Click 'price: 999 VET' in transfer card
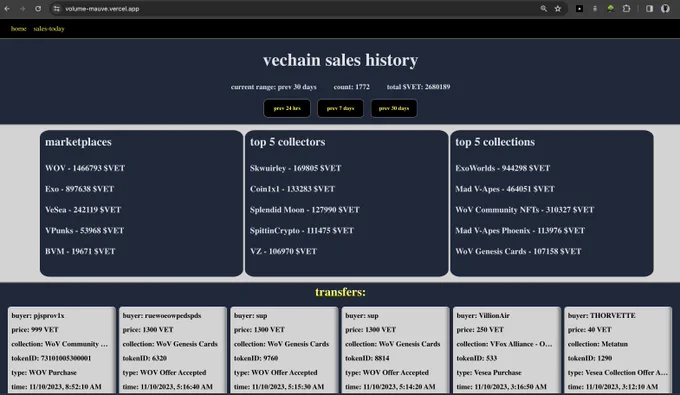Image resolution: width=680 pixels, height=395 pixels. coord(35,330)
